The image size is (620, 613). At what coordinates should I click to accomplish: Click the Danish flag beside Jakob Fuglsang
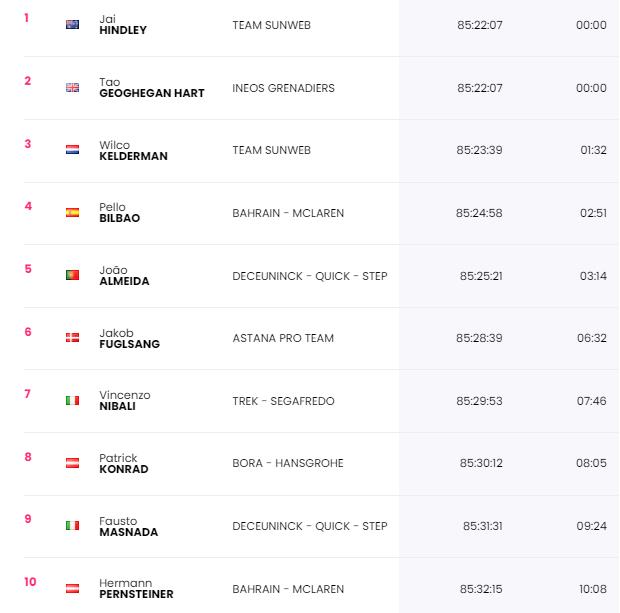pyautogui.click(x=72, y=337)
